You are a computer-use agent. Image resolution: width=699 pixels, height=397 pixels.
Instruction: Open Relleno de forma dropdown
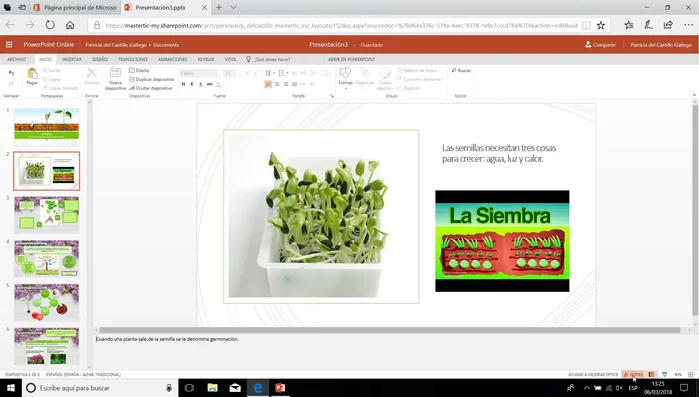419,70
